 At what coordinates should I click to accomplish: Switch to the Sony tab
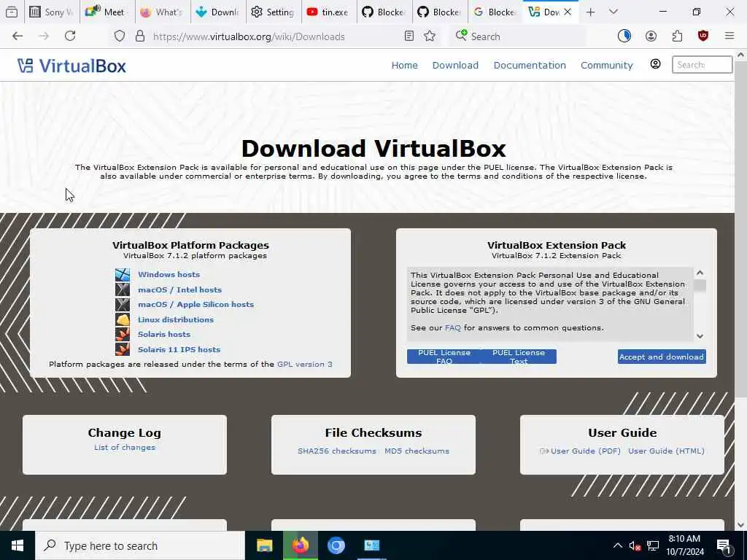[x=52, y=12]
